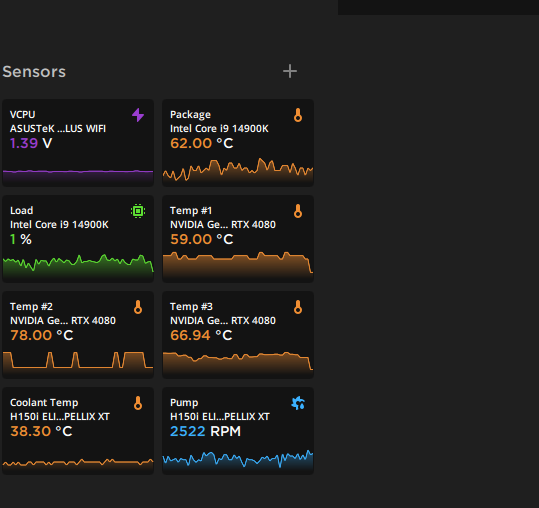
Task: Select the Coolant Temp 38.30 °C value
Action: point(41,431)
